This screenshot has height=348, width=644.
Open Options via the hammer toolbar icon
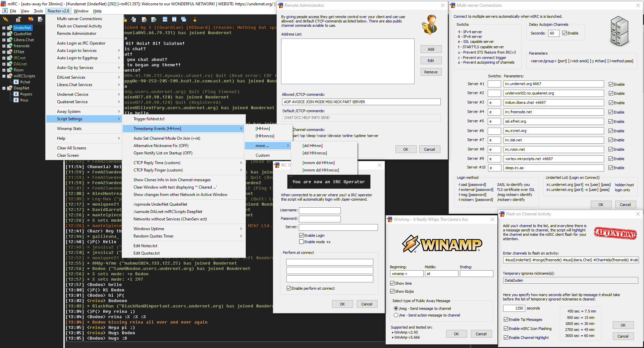click(18, 19)
